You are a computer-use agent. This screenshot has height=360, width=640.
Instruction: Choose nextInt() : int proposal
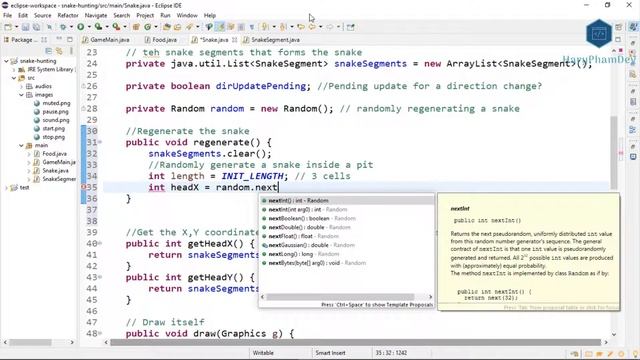click(x=347, y=200)
